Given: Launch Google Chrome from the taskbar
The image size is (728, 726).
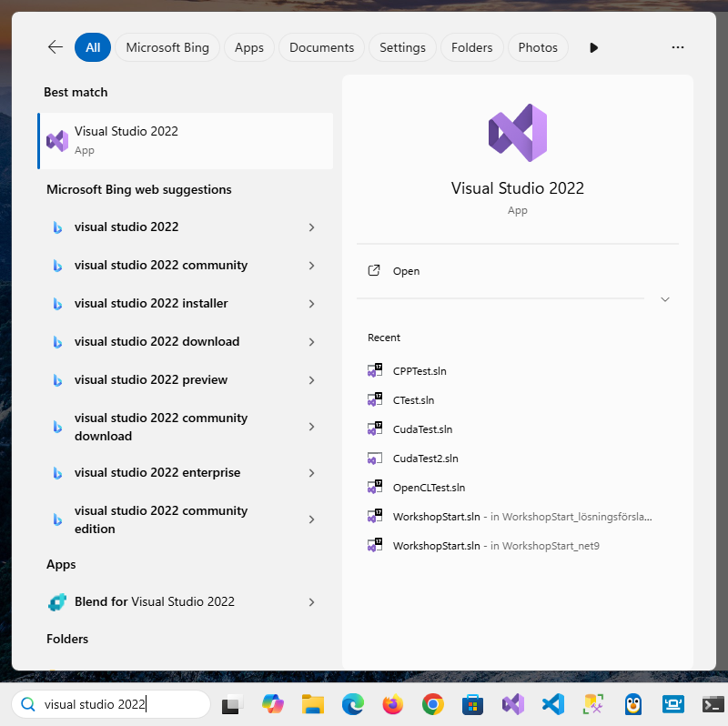Looking at the screenshot, I should (433, 705).
